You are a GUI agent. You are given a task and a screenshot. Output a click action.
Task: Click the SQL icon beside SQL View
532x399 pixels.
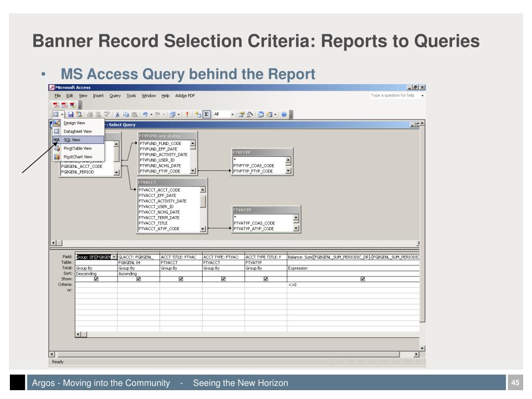(57, 140)
